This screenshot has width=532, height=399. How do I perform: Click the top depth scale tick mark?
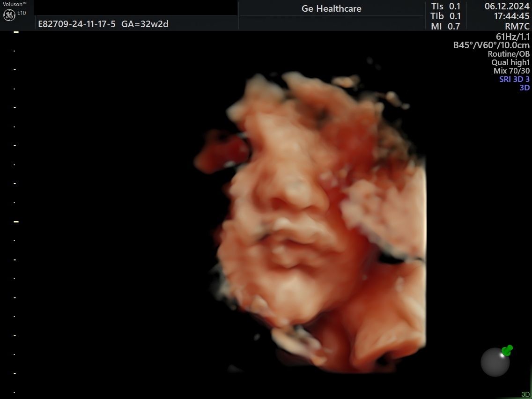point(15,32)
